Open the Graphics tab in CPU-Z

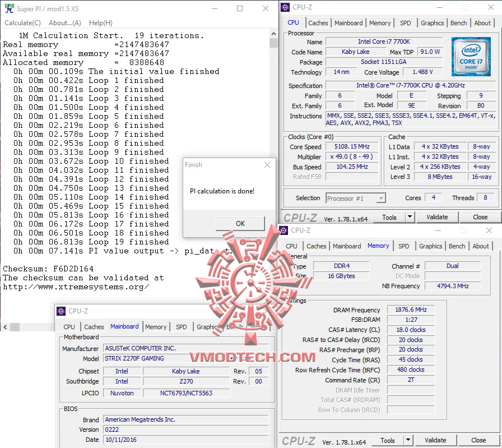pyautogui.click(x=432, y=23)
